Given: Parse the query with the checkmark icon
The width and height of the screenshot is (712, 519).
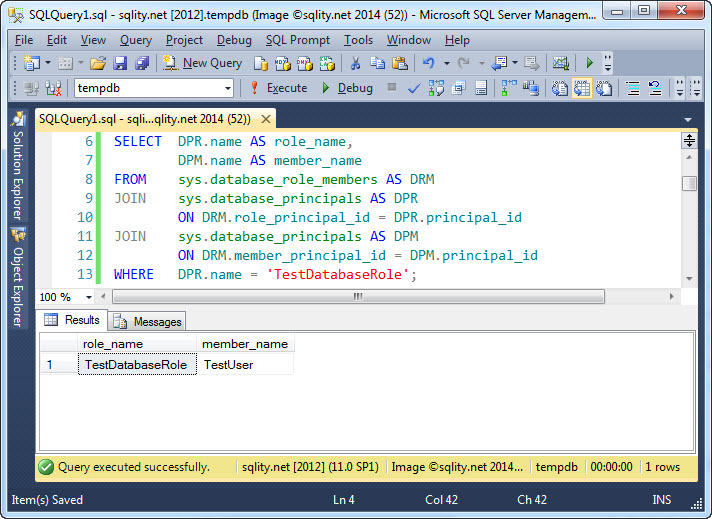Looking at the screenshot, I should click(413, 89).
